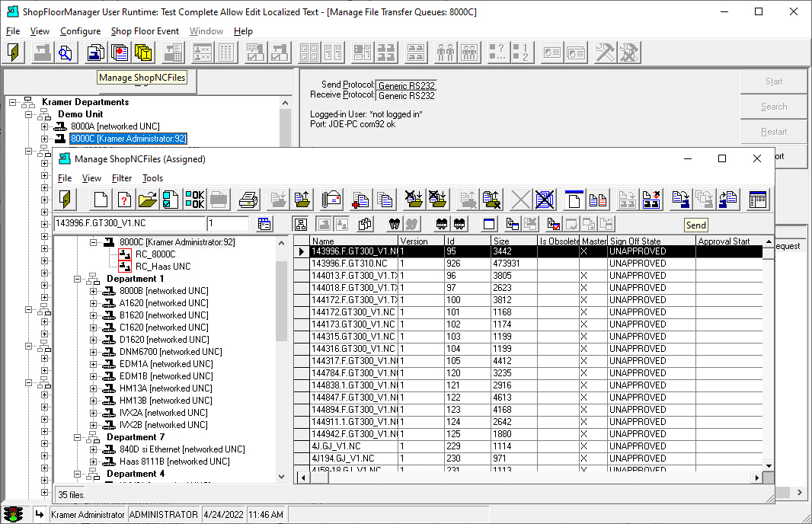This screenshot has width=812, height=524.
Task: Open the Filter menu in ShopNCFiles window
Action: (x=122, y=179)
